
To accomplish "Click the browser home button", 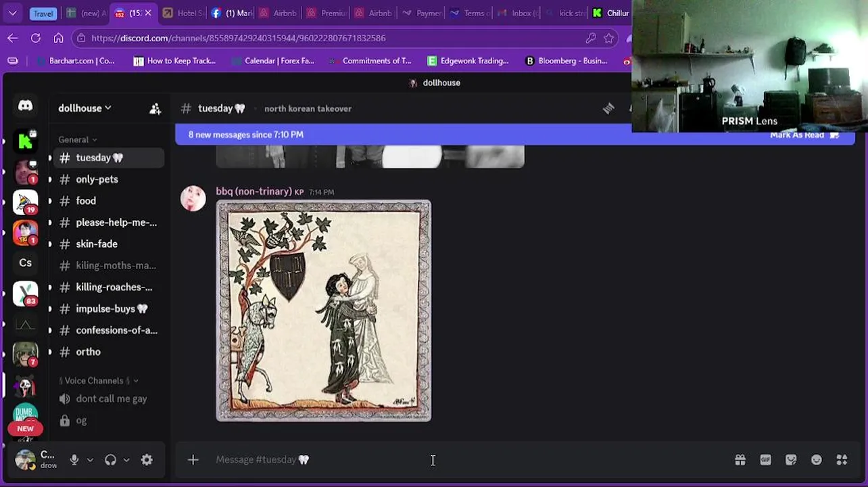I will coord(59,38).
